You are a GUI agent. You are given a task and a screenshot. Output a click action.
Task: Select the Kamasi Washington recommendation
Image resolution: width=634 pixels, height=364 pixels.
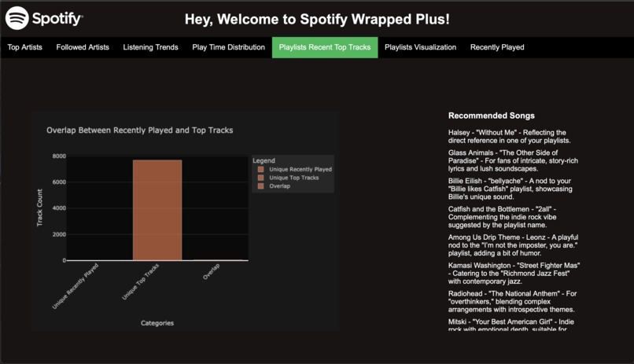click(x=514, y=274)
